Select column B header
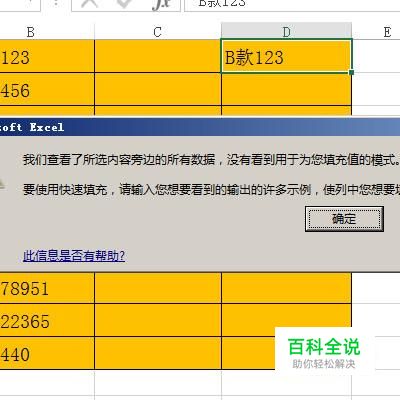 (47, 32)
